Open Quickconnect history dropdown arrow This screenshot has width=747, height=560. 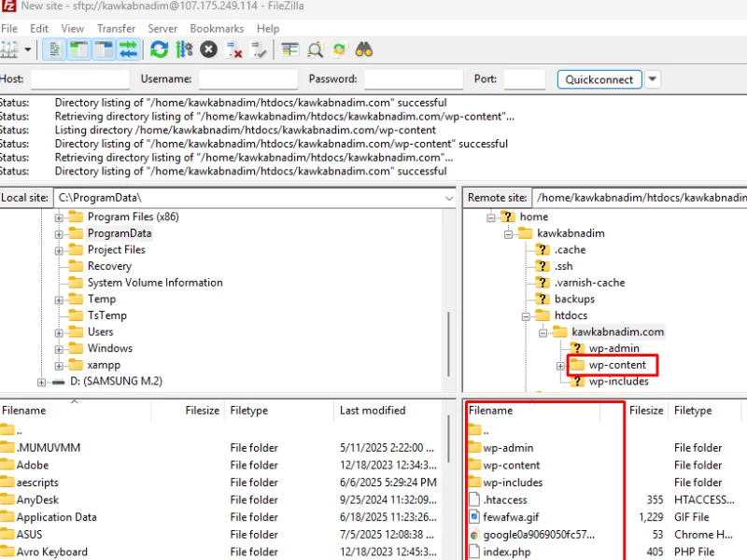tap(653, 79)
